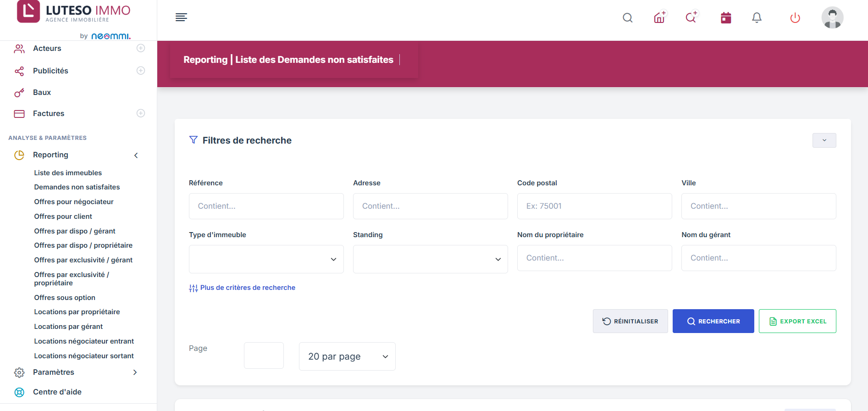The width and height of the screenshot is (868, 411).
Task: Click Plus de critères de recherche link
Action: tap(242, 288)
